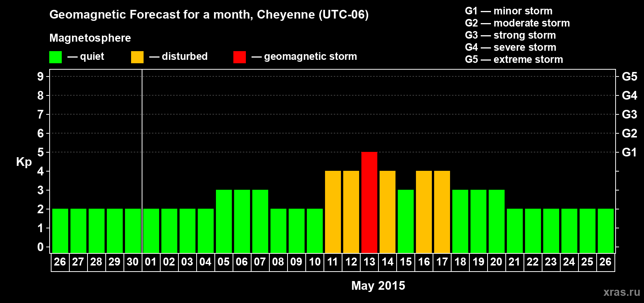Click the Kp value 0 axis label

click(x=41, y=247)
